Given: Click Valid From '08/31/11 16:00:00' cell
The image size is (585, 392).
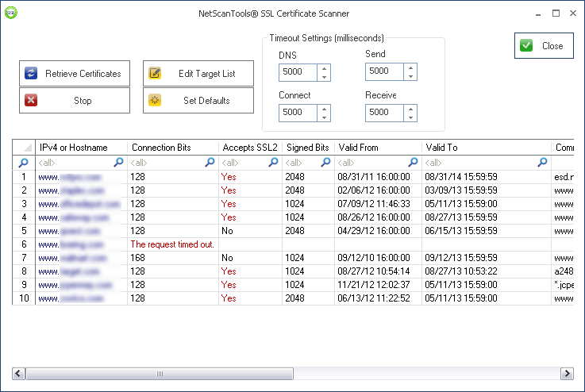Looking at the screenshot, I should pos(378,177).
